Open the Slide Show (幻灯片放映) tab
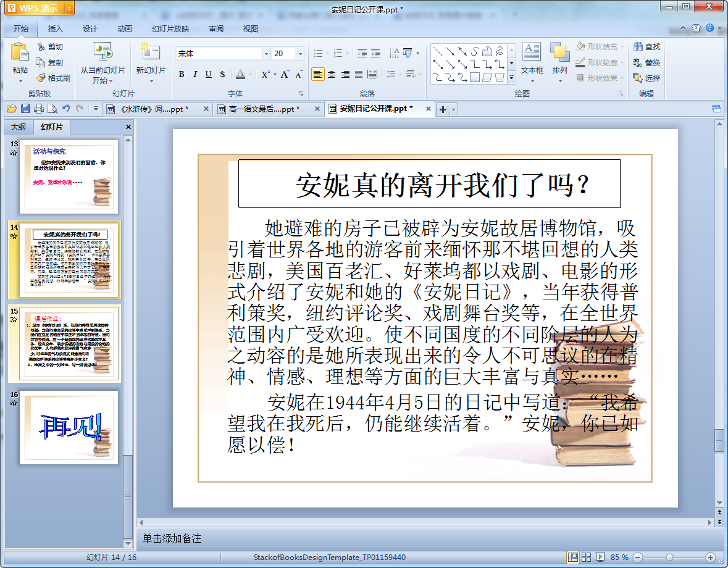Screen dimensions: 728x568 (170, 29)
